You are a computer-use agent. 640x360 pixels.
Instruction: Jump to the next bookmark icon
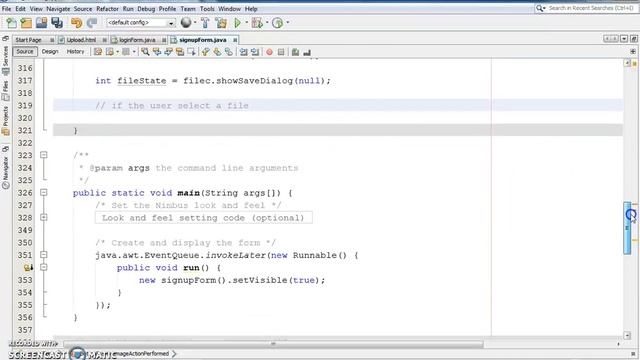(217, 52)
